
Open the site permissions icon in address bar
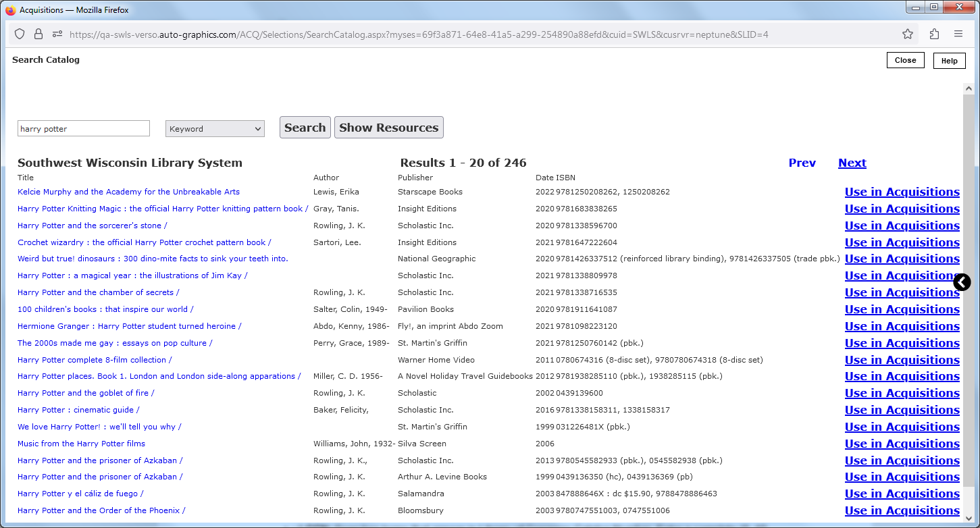point(57,34)
